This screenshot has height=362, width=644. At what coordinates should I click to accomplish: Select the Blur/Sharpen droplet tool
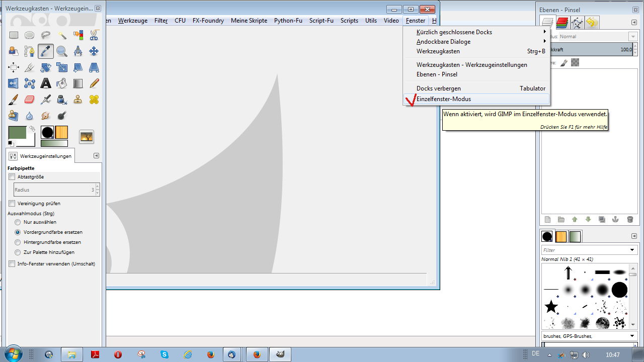coord(30,116)
